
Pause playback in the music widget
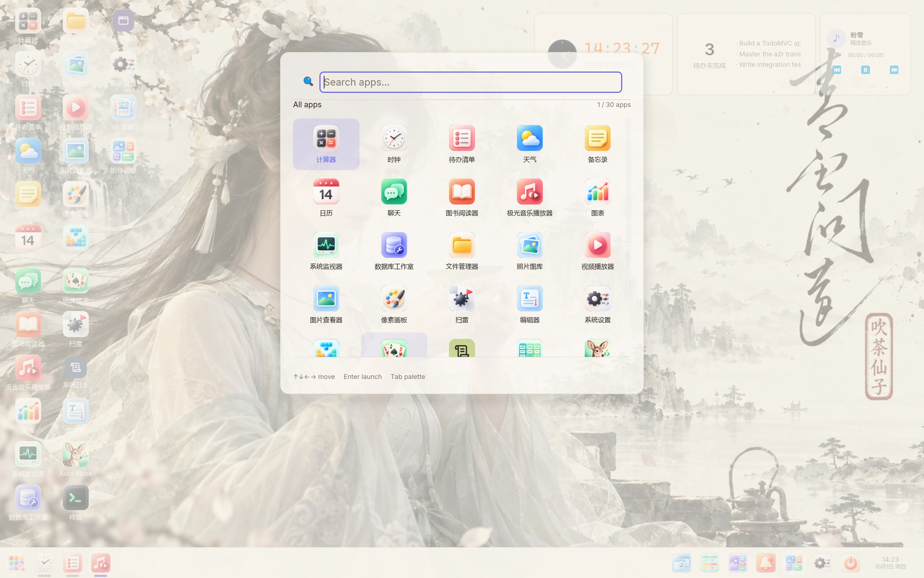pos(865,70)
